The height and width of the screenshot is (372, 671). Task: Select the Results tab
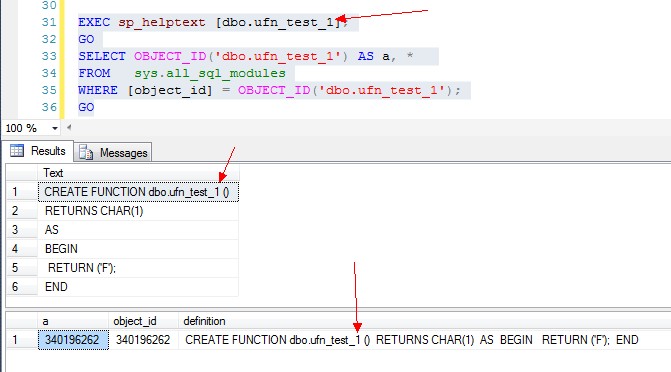[x=38, y=151]
